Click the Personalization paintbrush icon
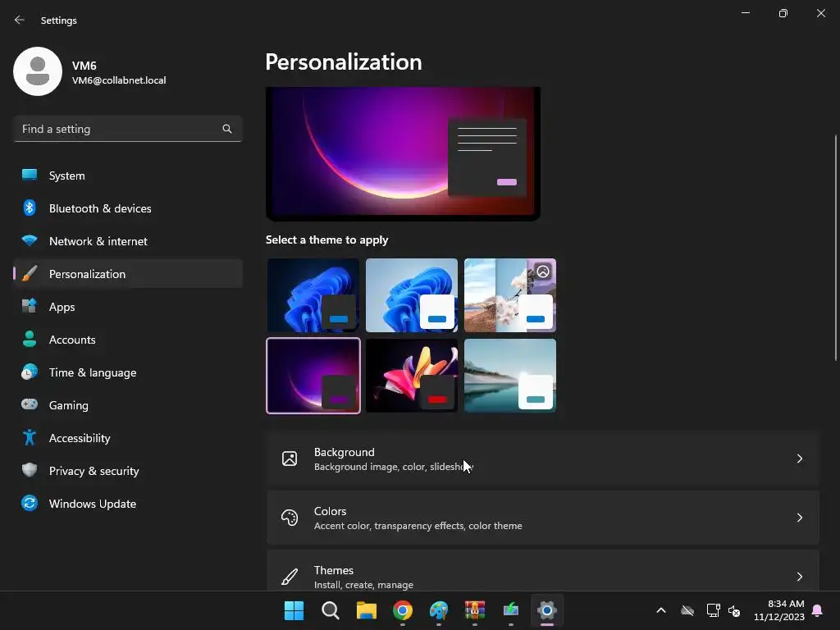 tap(30, 274)
